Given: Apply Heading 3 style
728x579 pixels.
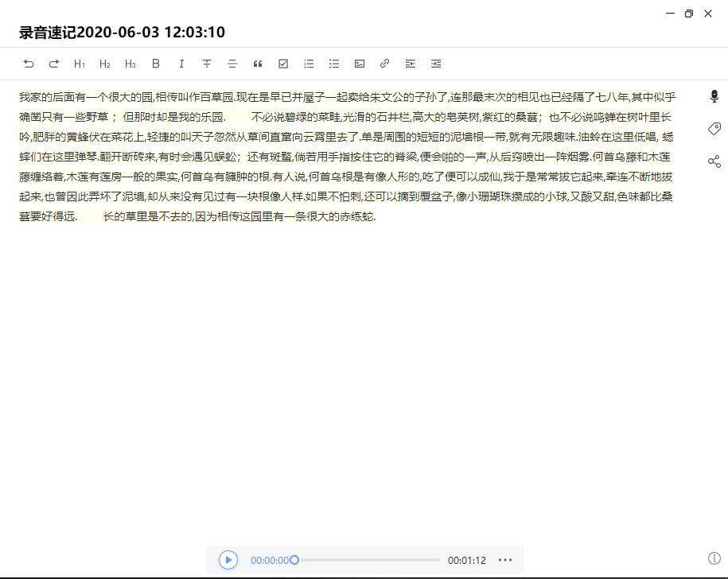Looking at the screenshot, I should [x=130, y=64].
